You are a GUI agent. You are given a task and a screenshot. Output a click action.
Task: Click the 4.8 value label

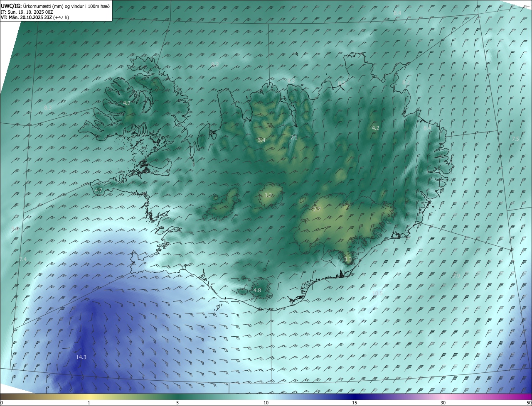click(x=257, y=290)
